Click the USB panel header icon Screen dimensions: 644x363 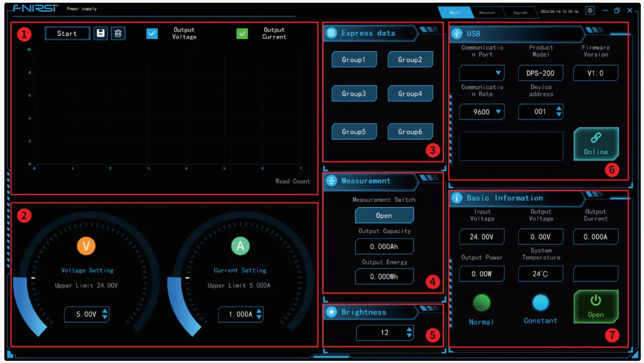click(x=456, y=33)
